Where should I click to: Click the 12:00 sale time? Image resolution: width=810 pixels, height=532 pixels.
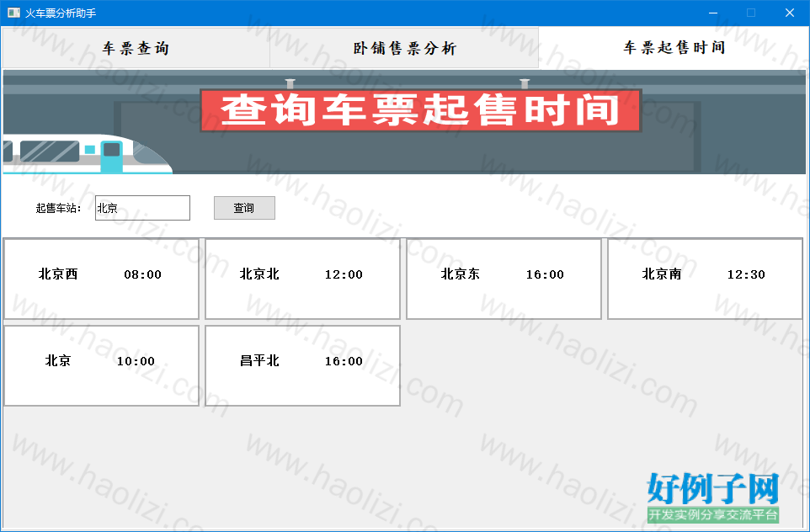(344, 274)
